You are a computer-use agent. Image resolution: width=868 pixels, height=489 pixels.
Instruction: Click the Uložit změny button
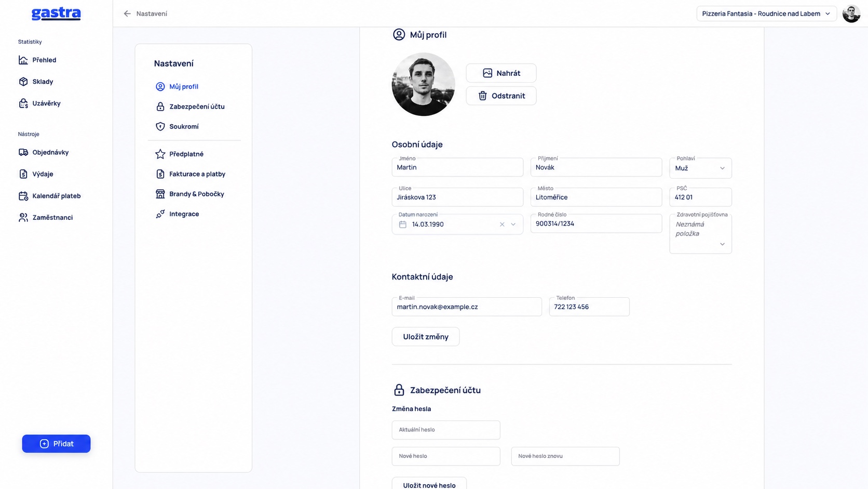point(426,337)
